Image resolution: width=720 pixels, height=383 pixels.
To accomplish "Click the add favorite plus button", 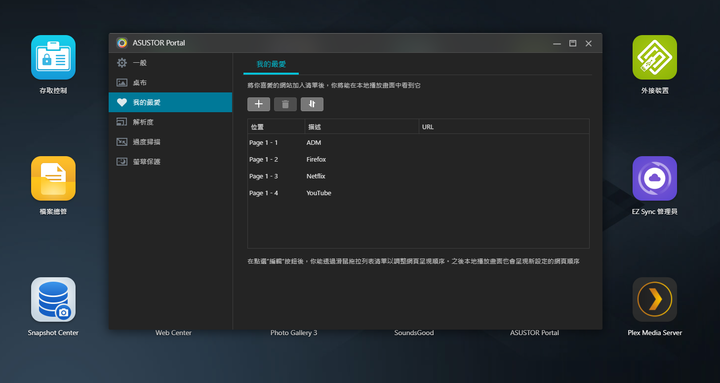I will [259, 104].
